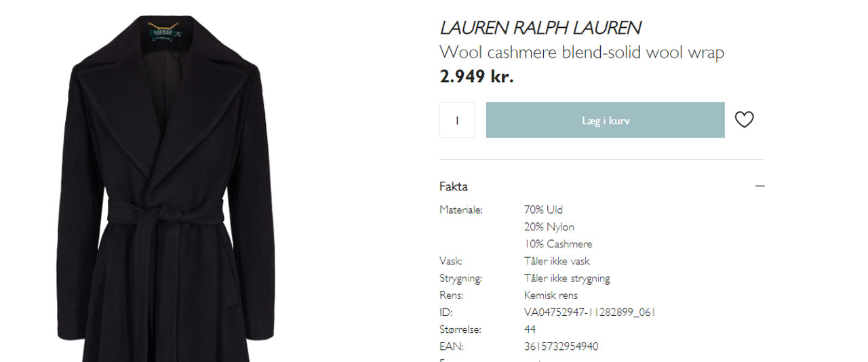Click the 2.949 kr. price
This screenshot has height=362, width=868.
[477, 77]
